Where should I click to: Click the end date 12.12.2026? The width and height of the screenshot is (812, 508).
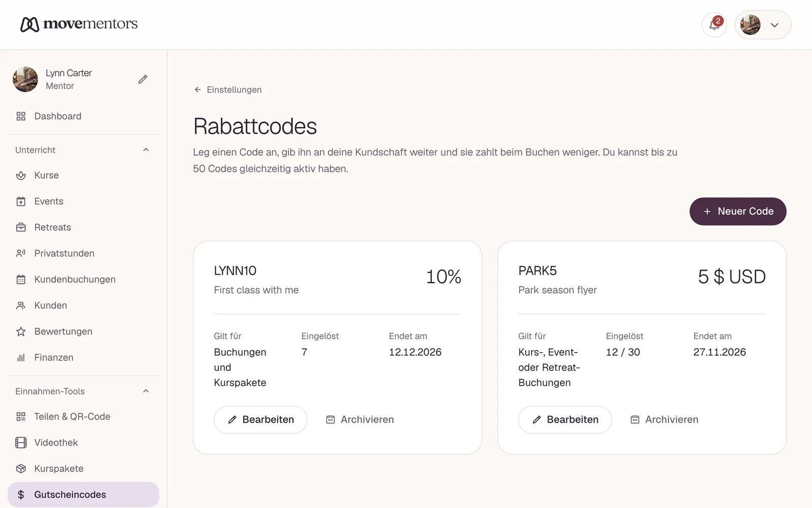pos(415,352)
